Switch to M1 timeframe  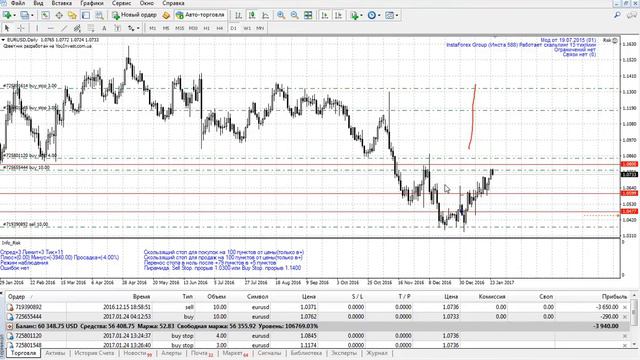(x=153, y=28)
